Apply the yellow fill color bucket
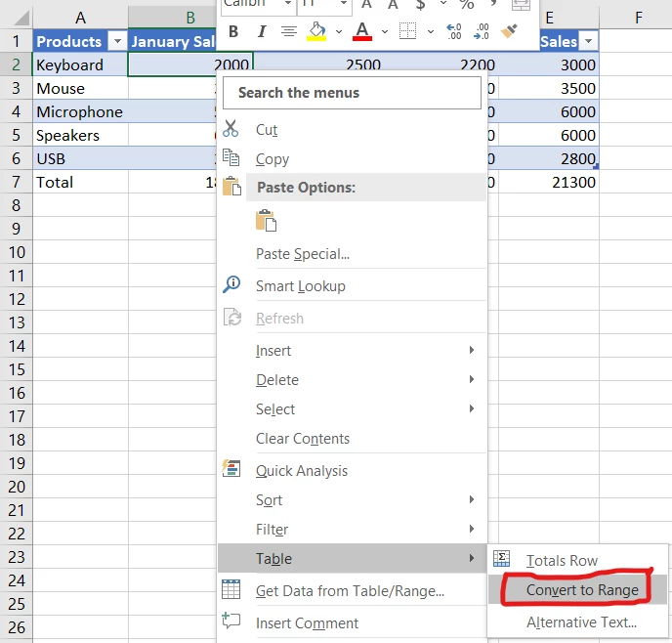Screen dimensions: 672x643 click(316, 32)
